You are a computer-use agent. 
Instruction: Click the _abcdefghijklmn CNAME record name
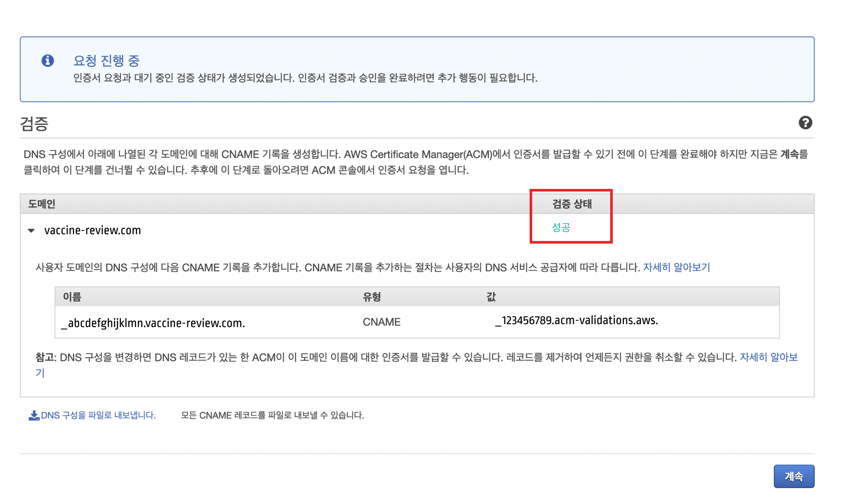pos(153,323)
